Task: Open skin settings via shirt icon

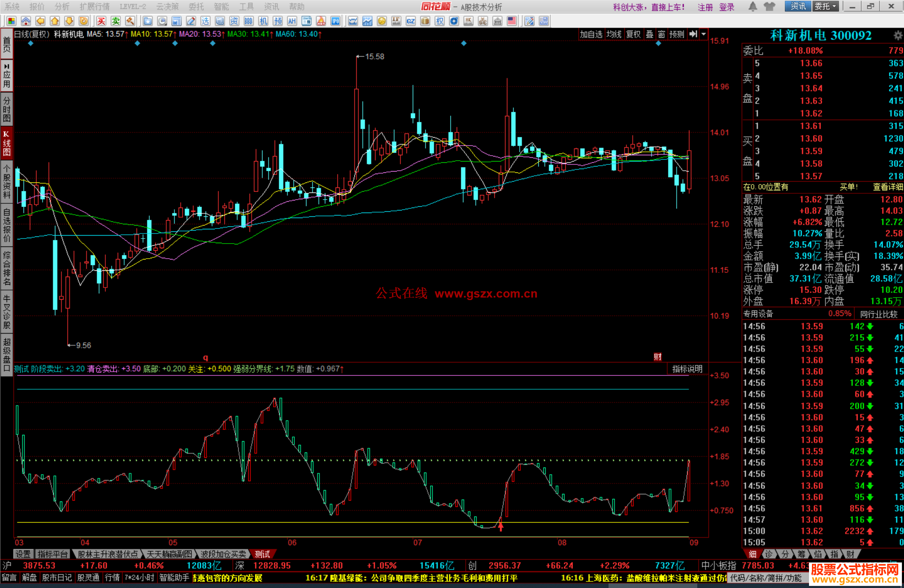Action: (x=769, y=6)
